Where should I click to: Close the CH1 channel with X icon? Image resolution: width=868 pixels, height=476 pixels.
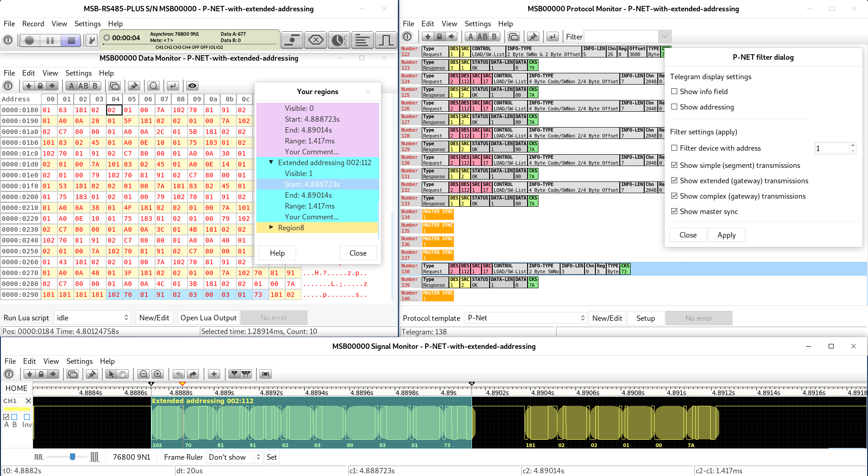coord(28,401)
